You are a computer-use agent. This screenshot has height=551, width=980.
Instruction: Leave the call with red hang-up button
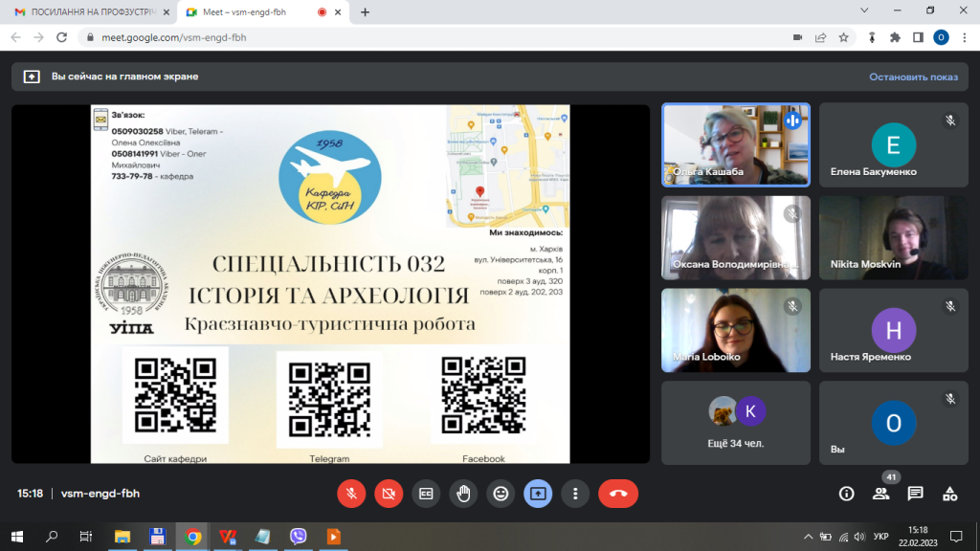coord(618,494)
